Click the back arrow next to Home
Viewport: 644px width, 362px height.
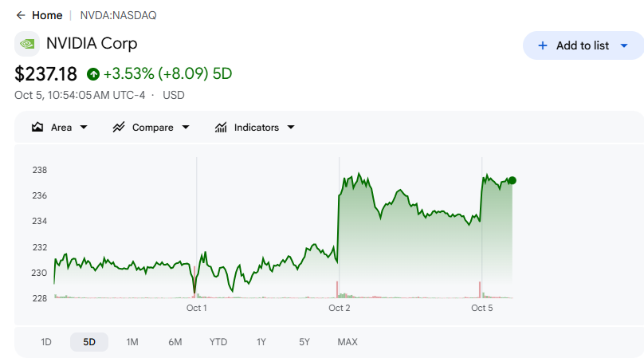21,16
